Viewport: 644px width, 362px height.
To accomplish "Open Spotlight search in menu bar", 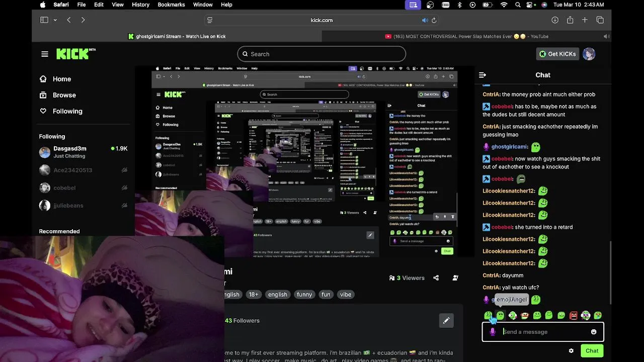I will (518, 5).
